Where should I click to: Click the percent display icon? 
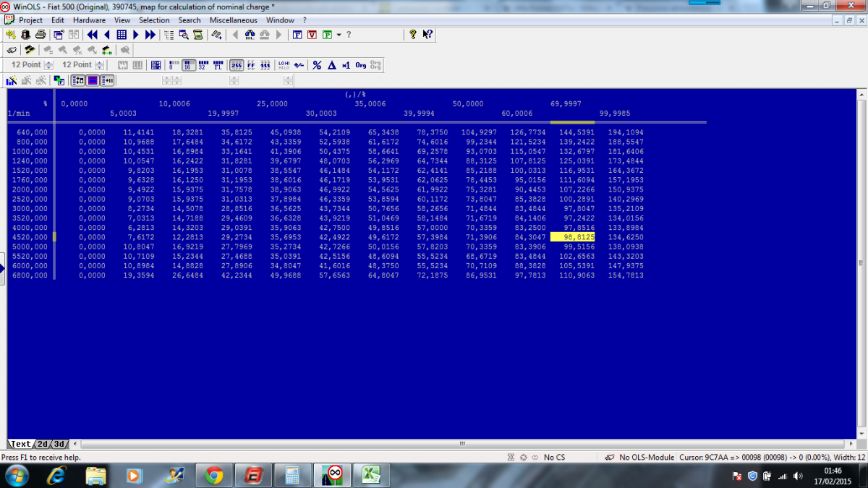pos(317,65)
